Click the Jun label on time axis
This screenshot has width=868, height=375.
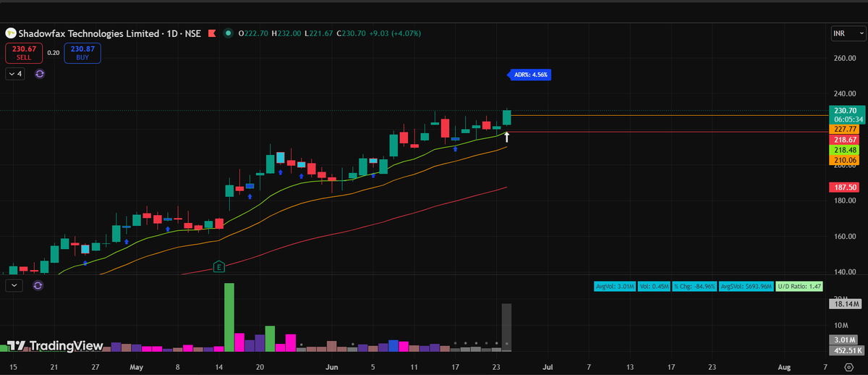pos(331,368)
